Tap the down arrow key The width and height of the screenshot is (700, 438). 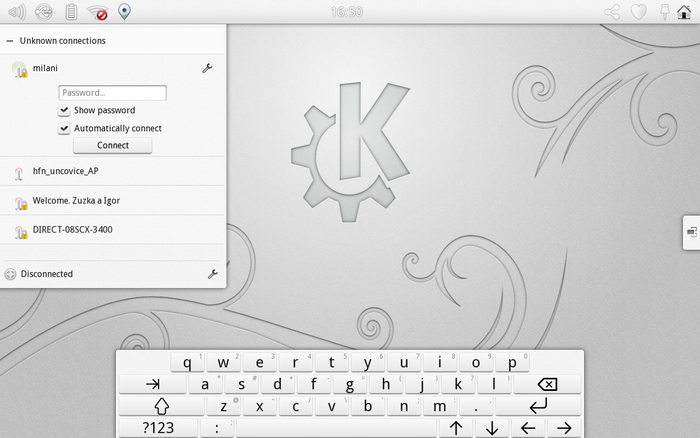coord(492,428)
